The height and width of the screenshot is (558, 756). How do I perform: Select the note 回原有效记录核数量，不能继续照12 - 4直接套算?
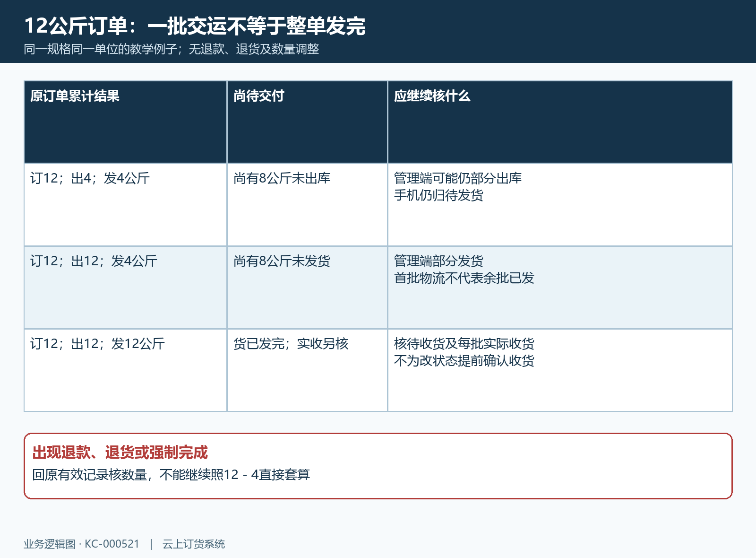coord(171,475)
